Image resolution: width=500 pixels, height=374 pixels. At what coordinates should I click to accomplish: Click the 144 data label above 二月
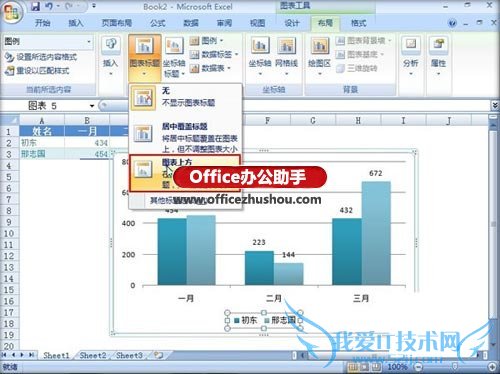point(288,255)
